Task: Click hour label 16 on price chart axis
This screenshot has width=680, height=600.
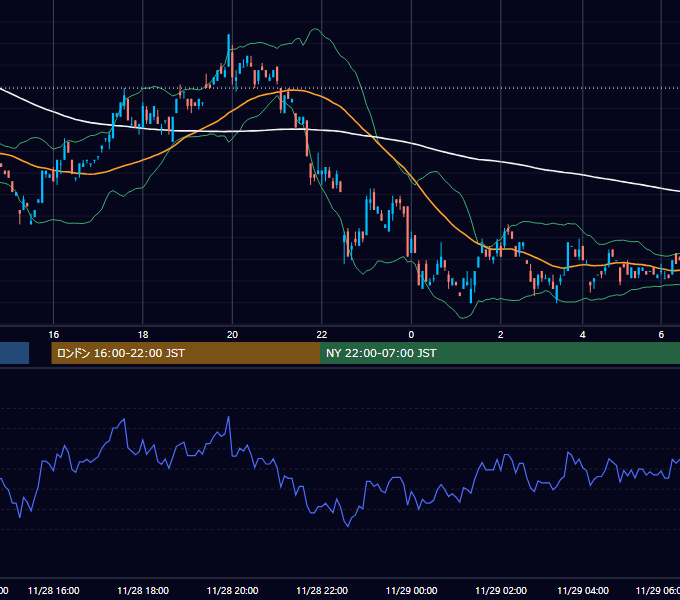Action: point(53,334)
